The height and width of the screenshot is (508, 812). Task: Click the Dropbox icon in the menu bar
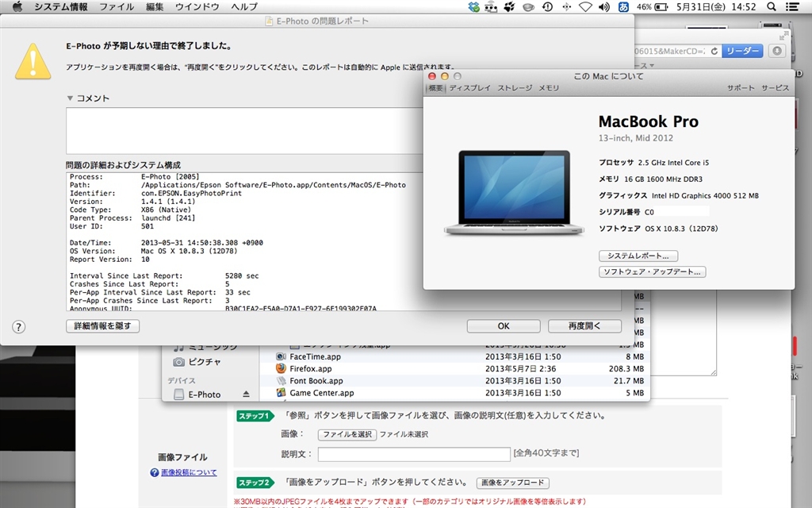474,7
